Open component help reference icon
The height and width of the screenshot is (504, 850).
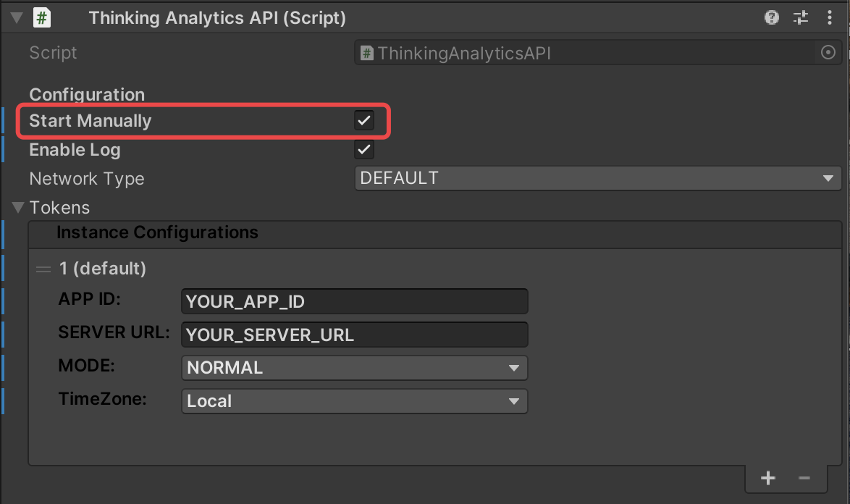tap(771, 18)
